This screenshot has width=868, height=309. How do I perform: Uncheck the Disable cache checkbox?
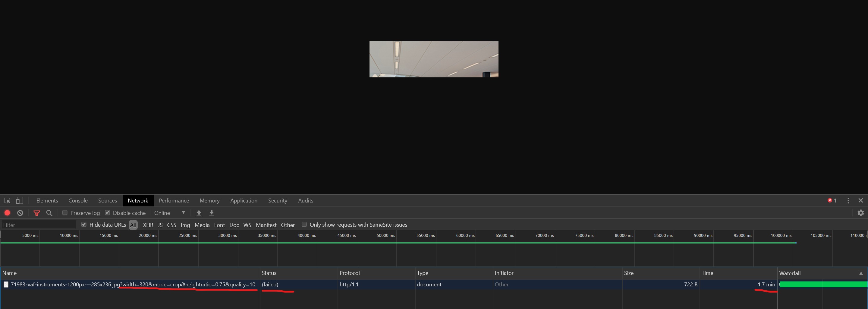(108, 213)
